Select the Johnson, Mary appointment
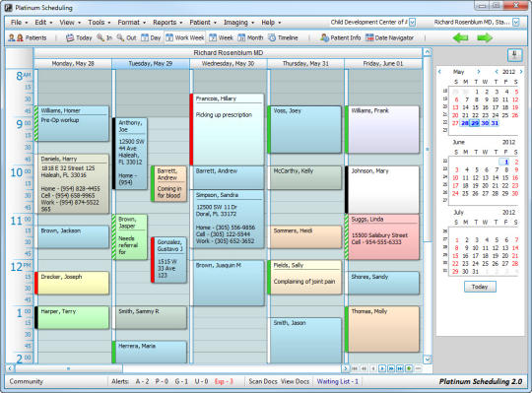This screenshot has height=393, width=532. [383, 190]
